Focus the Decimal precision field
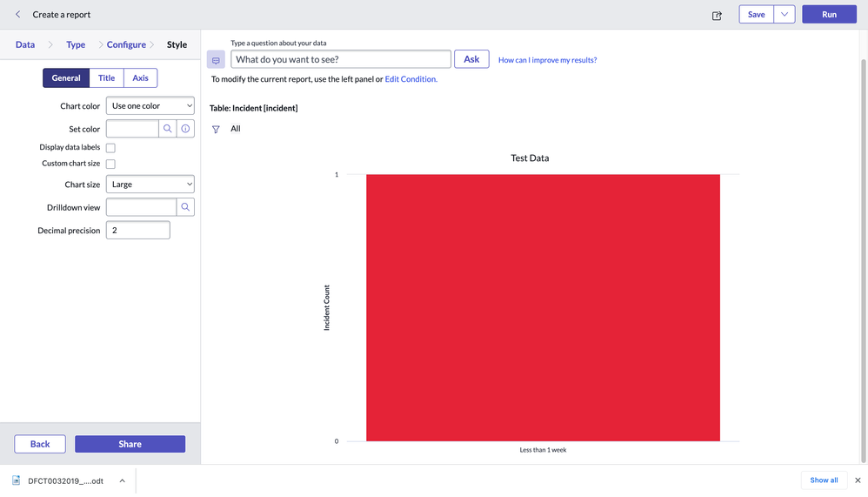 point(137,230)
